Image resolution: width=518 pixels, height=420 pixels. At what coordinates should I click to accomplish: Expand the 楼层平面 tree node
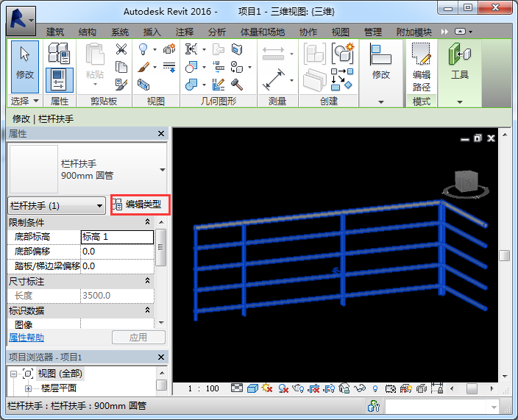(x=29, y=388)
